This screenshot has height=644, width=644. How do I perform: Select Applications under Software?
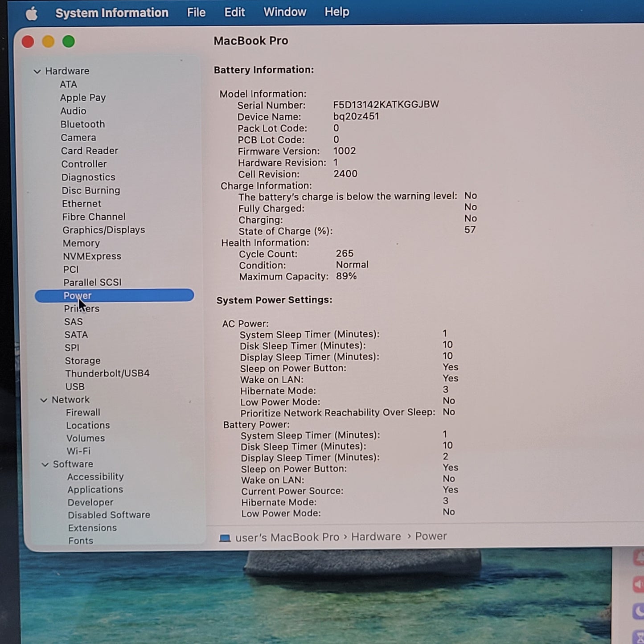(95, 490)
